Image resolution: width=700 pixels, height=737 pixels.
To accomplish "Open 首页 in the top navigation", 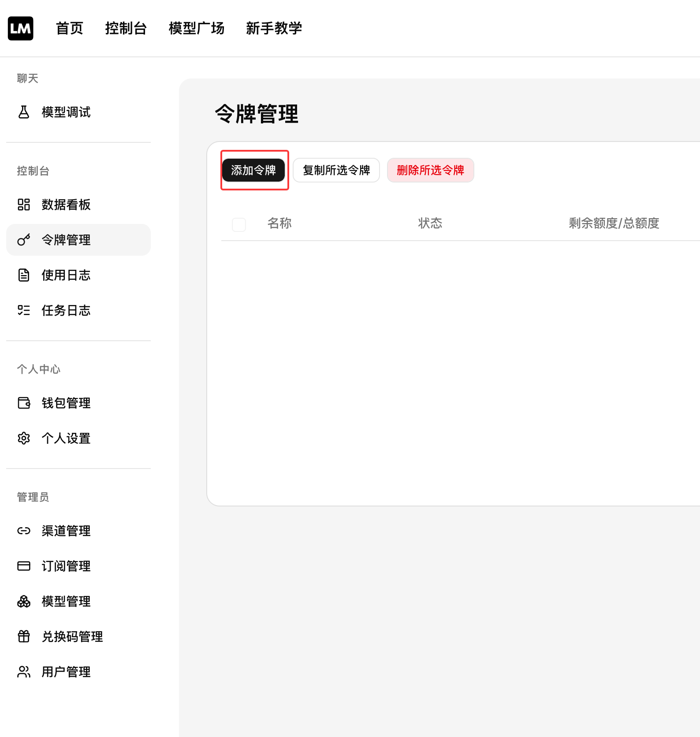I will 70,29.
